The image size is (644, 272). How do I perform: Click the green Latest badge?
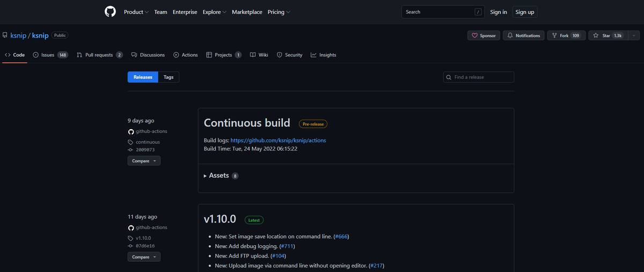254,220
